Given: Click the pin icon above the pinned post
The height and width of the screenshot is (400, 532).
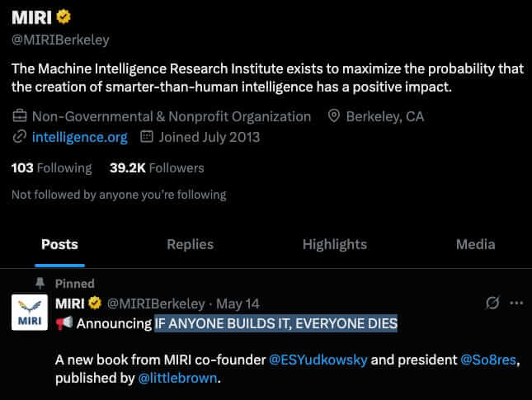Looking at the screenshot, I should (x=40, y=283).
